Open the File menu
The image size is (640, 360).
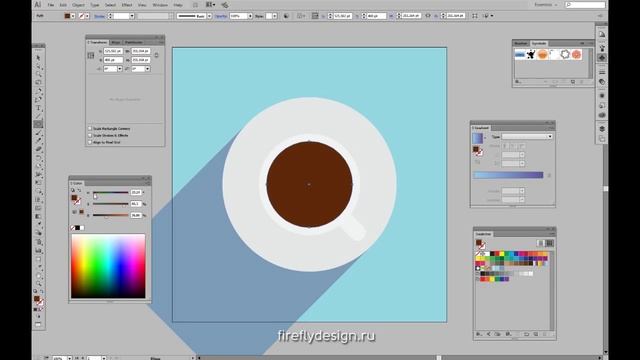click(51, 5)
